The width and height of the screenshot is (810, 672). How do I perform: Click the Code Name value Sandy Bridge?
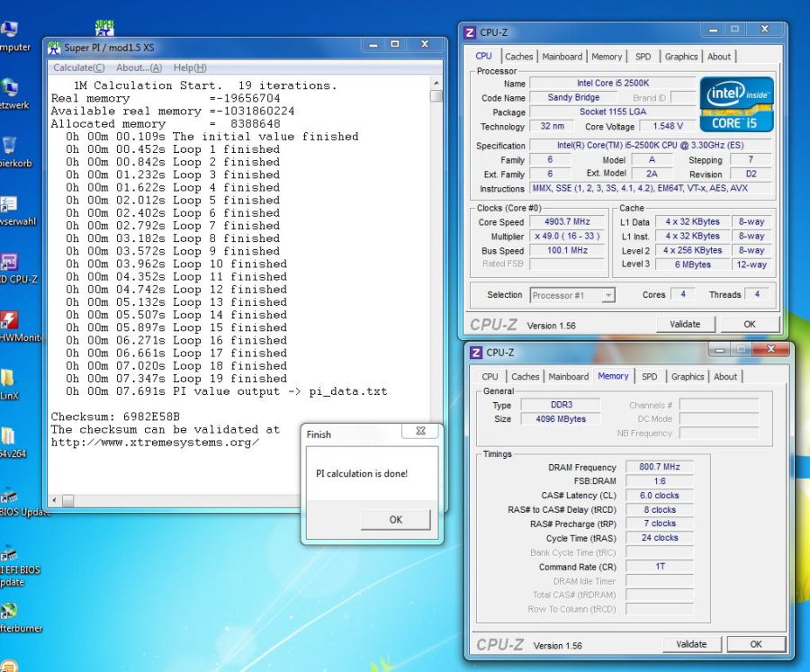click(x=573, y=98)
